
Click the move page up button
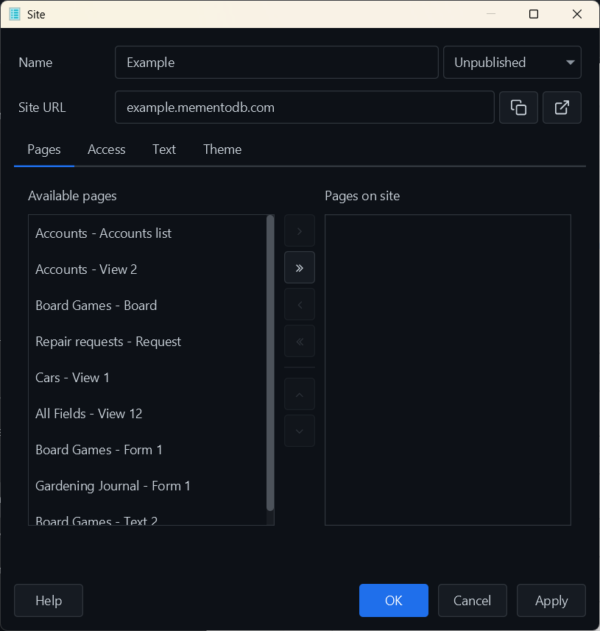pos(299,394)
